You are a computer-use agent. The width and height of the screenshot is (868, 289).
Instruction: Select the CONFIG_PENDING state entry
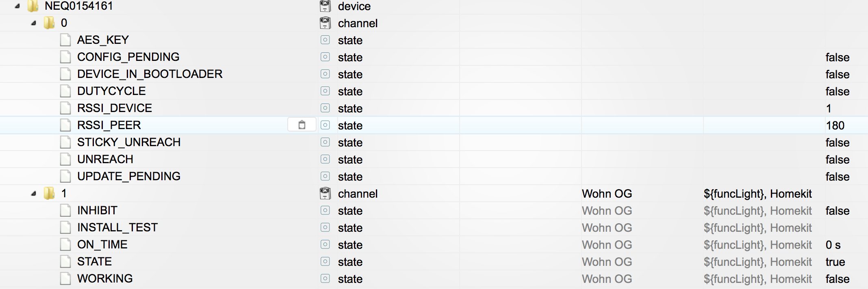pos(128,57)
